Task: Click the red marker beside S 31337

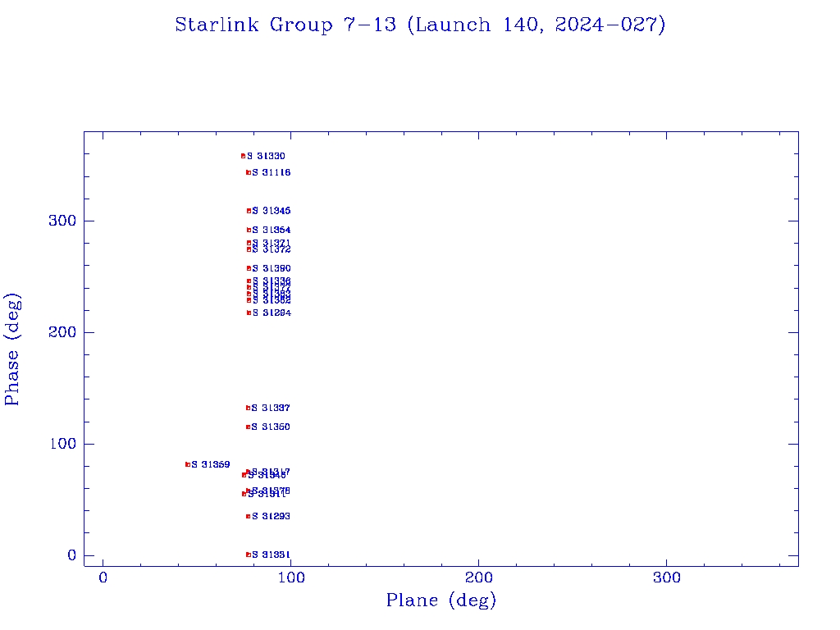Action: 248,408
